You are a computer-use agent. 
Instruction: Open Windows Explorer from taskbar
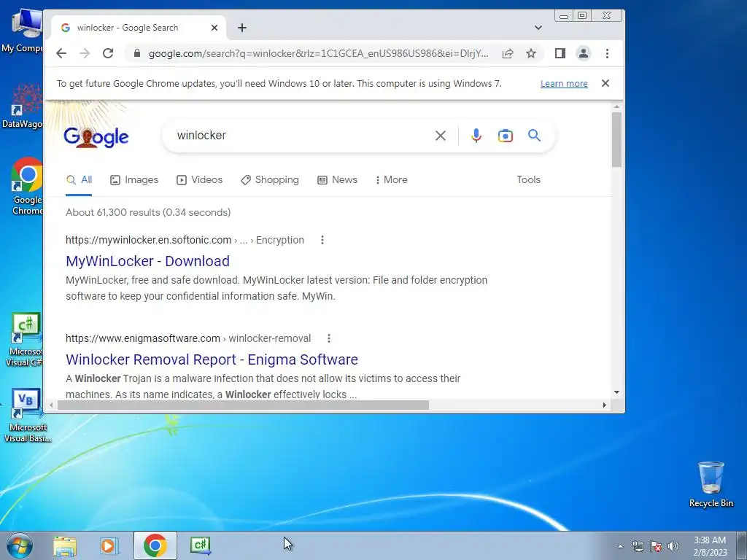(x=65, y=545)
